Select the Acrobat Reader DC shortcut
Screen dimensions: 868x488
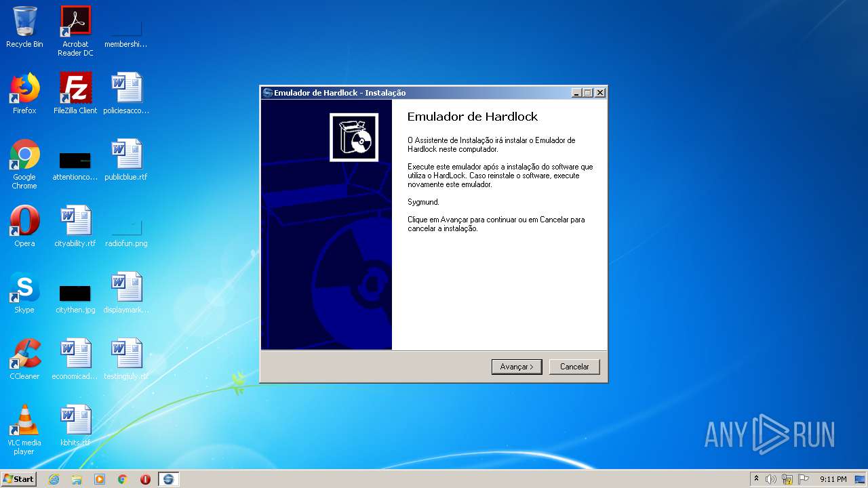[75, 31]
